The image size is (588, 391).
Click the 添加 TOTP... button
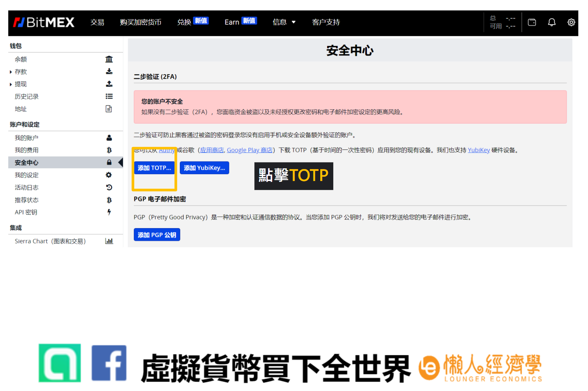tap(154, 168)
